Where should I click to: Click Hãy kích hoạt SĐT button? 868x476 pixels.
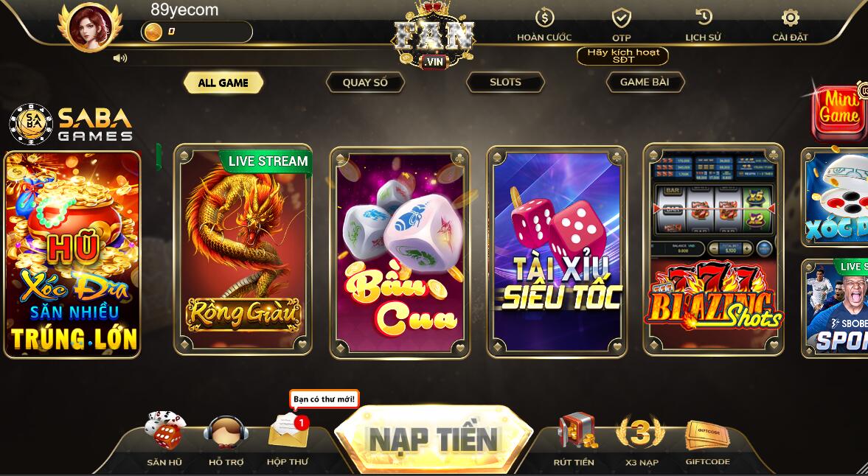point(622,56)
